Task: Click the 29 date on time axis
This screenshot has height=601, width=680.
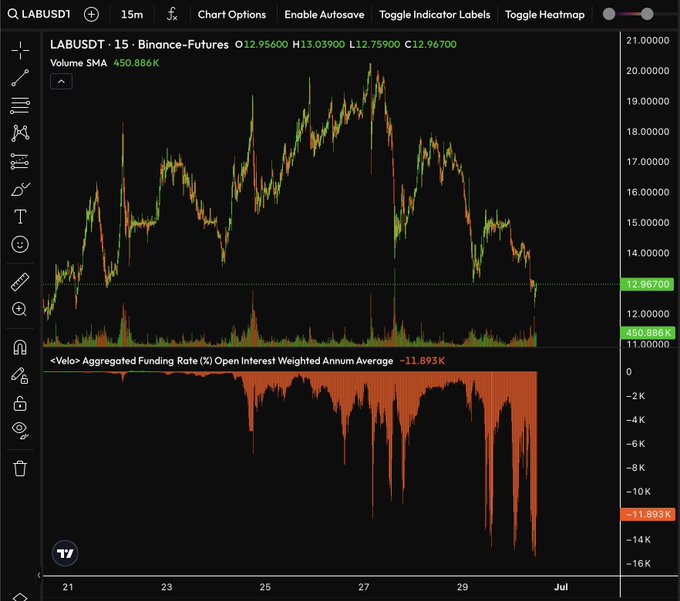Action: pyautogui.click(x=462, y=587)
